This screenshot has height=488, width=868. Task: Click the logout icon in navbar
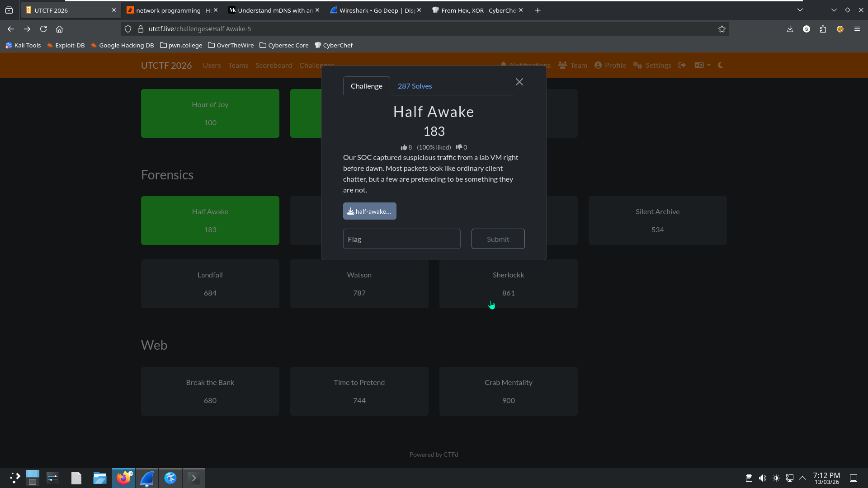point(682,65)
